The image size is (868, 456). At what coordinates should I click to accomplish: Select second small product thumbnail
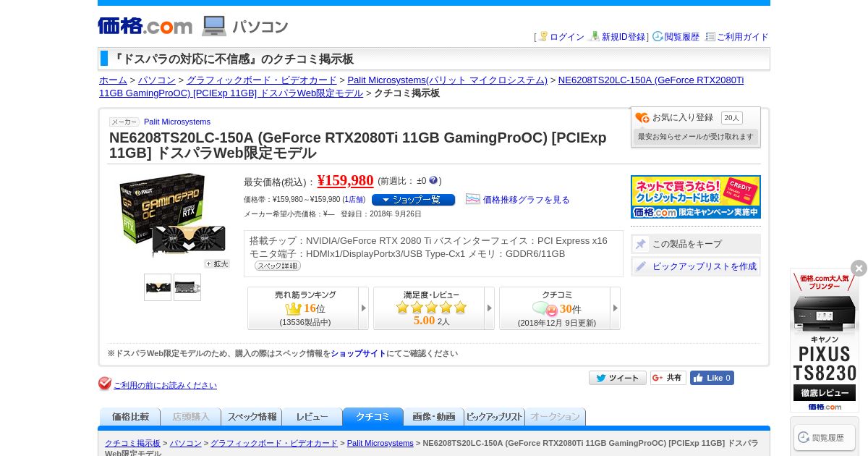click(x=187, y=287)
